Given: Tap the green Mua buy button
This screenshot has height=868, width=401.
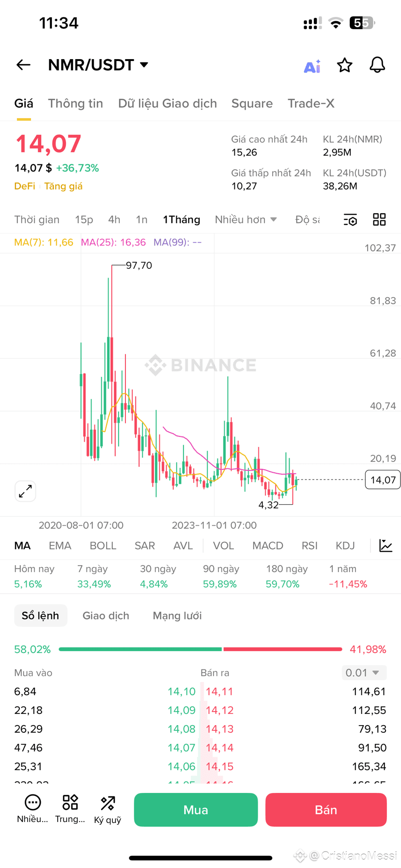Looking at the screenshot, I should [x=196, y=810].
